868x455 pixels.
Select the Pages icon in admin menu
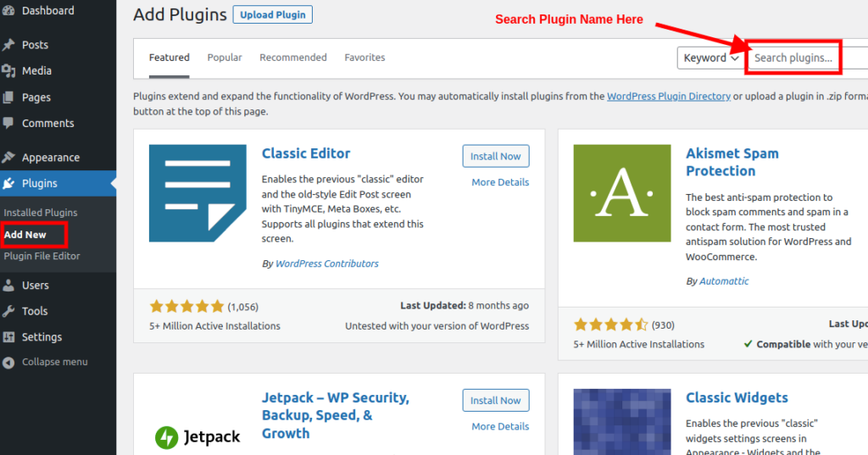coord(8,97)
